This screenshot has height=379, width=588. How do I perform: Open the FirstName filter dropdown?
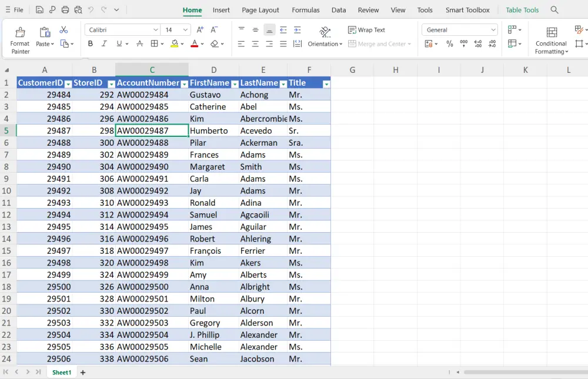tap(235, 84)
